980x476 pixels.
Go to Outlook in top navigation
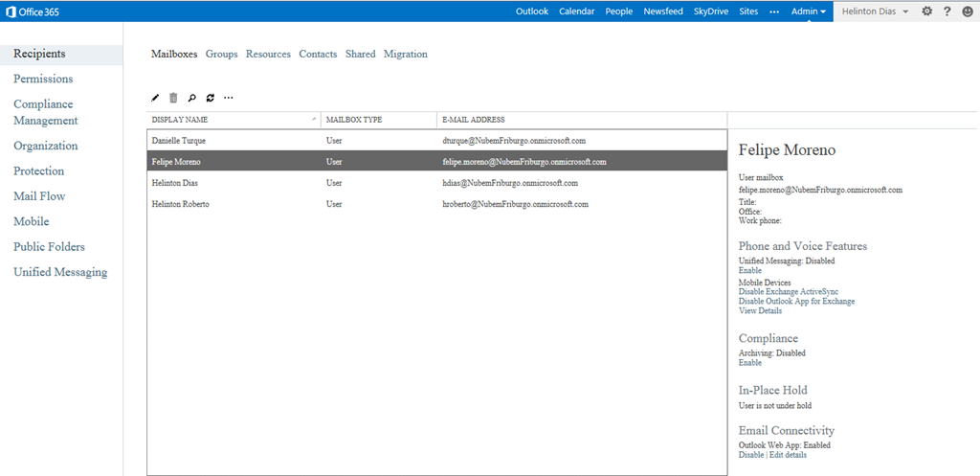point(532,11)
